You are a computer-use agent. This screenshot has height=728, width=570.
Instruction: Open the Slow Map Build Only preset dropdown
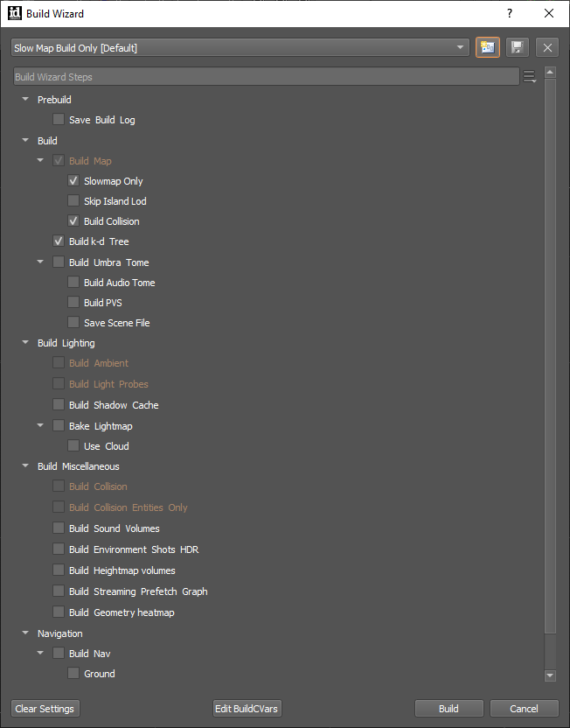click(240, 47)
